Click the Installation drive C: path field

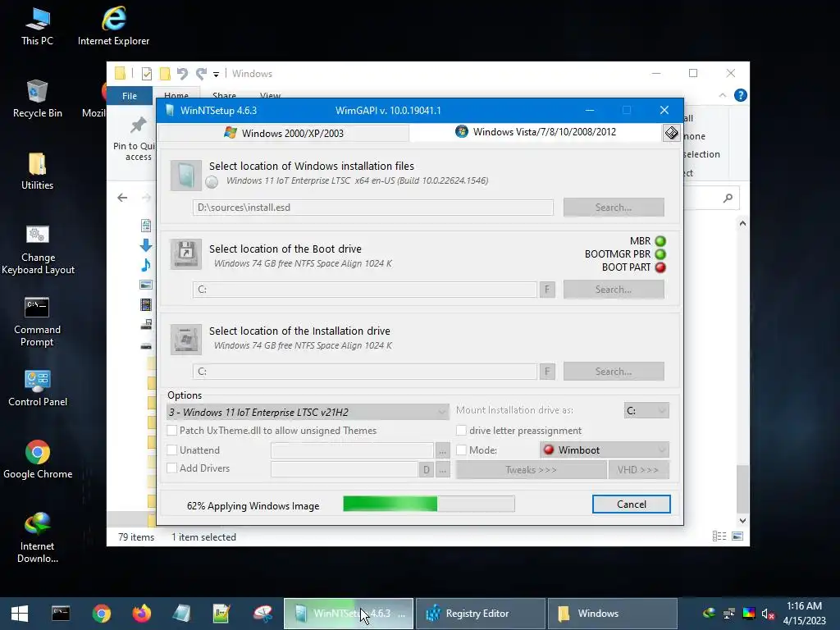click(x=365, y=372)
